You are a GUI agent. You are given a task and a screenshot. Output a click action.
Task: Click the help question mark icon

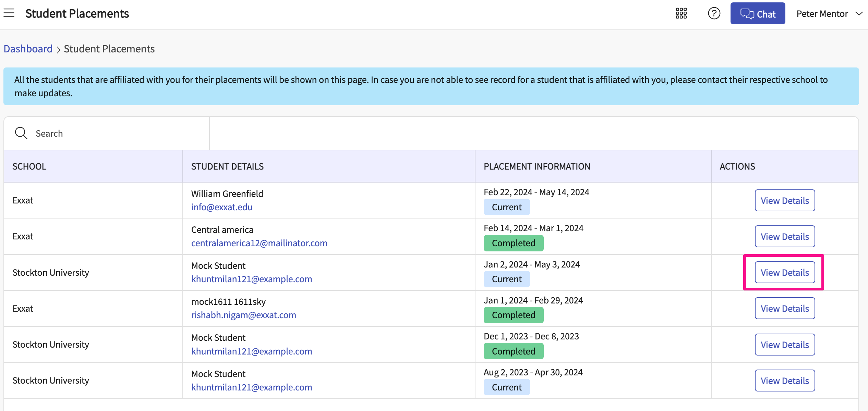pyautogui.click(x=714, y=13)
